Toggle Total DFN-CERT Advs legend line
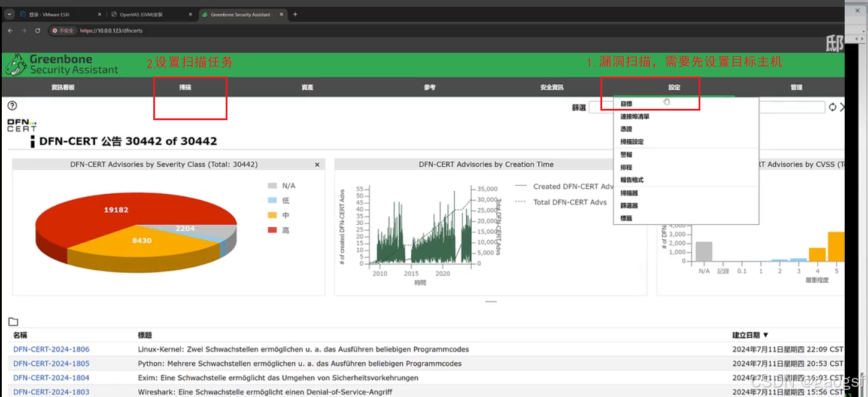This screenshot has height=397, width=868. coord(561,202)
